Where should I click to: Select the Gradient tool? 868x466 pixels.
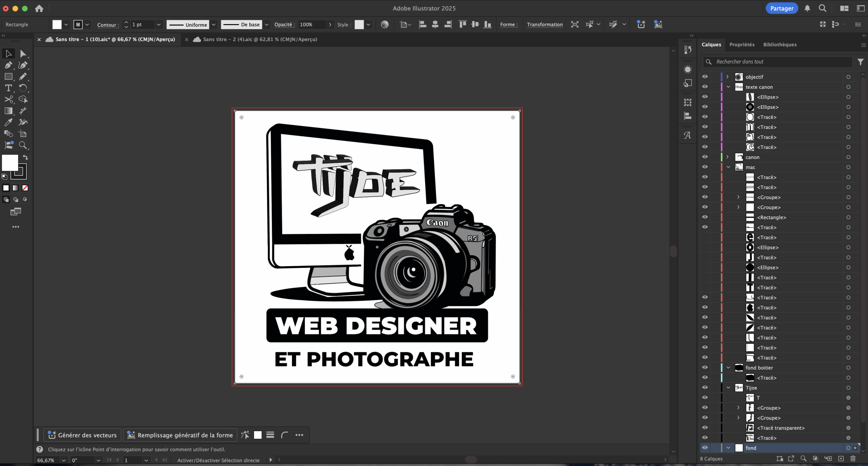coord(8,111)
